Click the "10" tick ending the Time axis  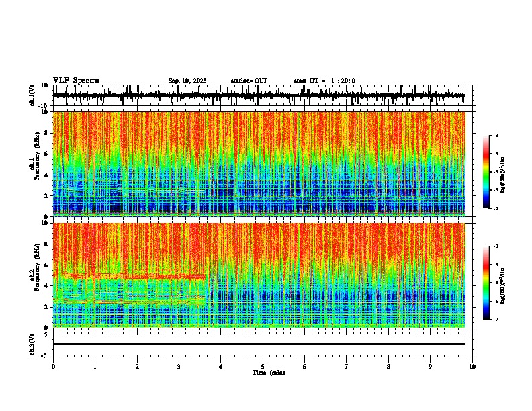click(x=472, y=367)
